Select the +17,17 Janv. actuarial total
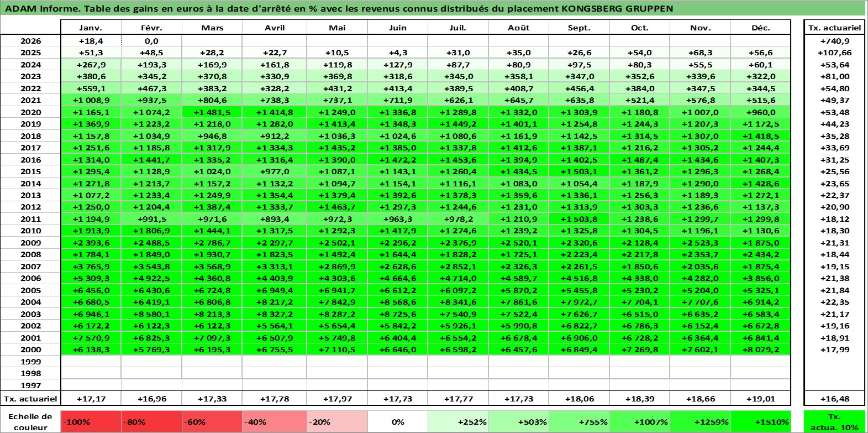Viewport: 868px width, 433px height. [91, 399]
